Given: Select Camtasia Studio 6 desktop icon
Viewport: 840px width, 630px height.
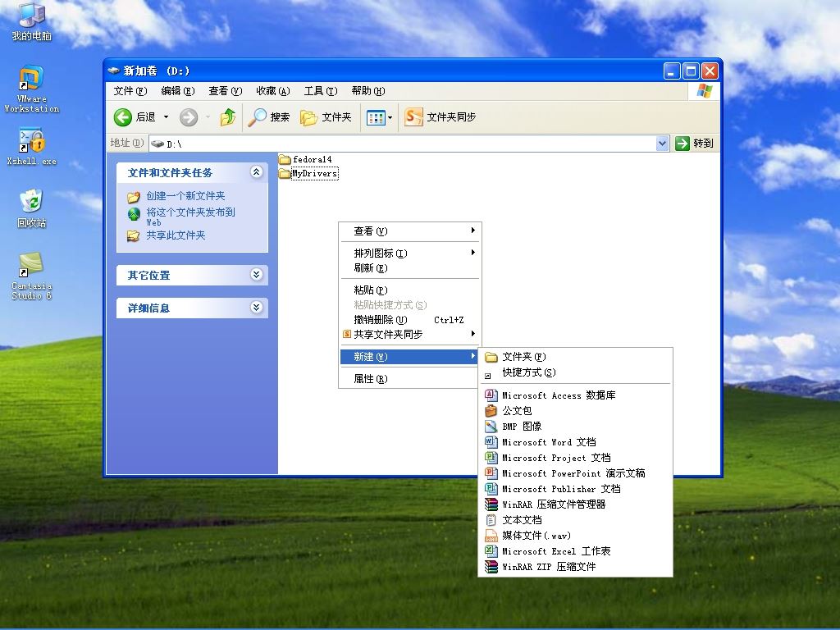Looking at the screenshot, I should coord(32,276).
